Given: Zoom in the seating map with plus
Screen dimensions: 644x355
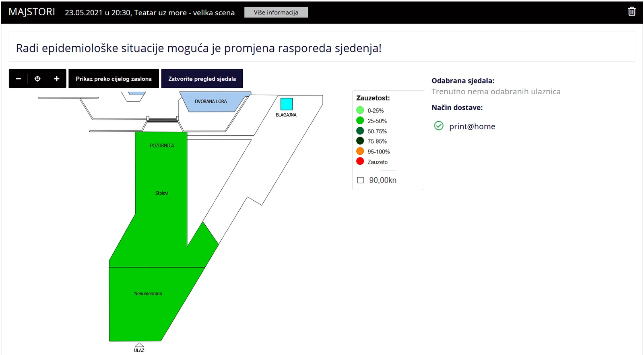Looking at the screenshot, I should click(57, 79).
